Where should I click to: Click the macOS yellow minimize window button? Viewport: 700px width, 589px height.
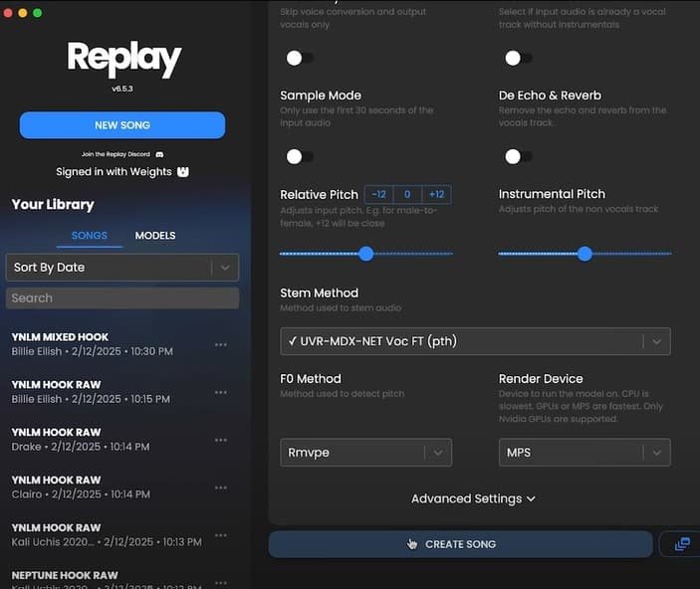tap(23, 13)
